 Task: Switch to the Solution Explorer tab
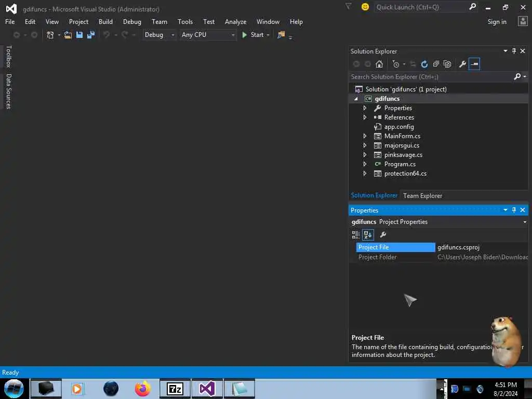pyautogui.click(x=374, y=195)
